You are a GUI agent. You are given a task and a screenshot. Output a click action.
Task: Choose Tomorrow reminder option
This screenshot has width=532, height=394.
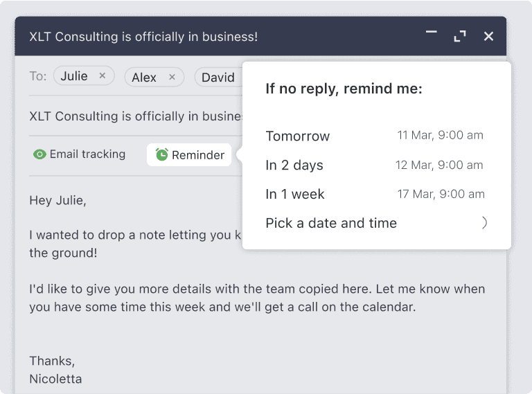point(375,136)
